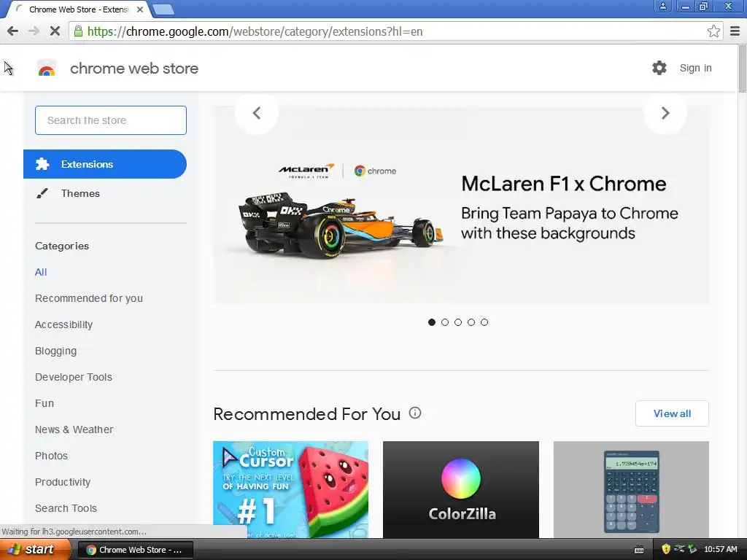Screen dimensions: 747x560
Task: Select Chrome Web Store taskbar button
Action: [135, 550]
